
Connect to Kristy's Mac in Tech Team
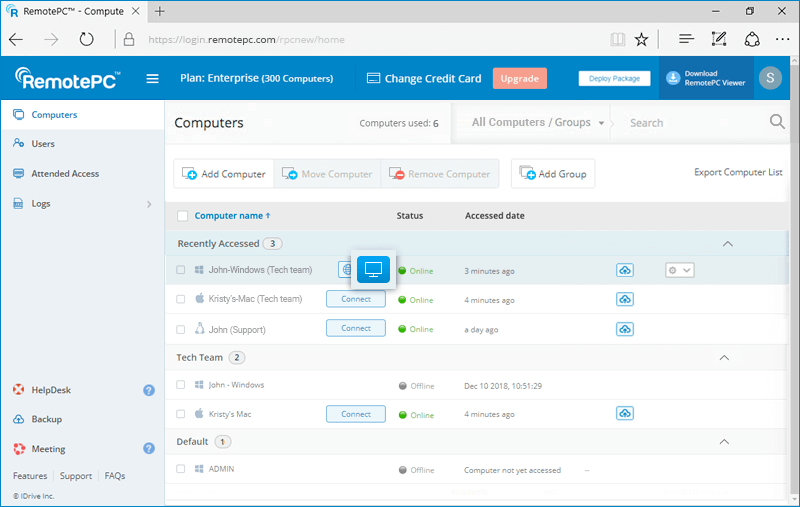pos(356,414)
